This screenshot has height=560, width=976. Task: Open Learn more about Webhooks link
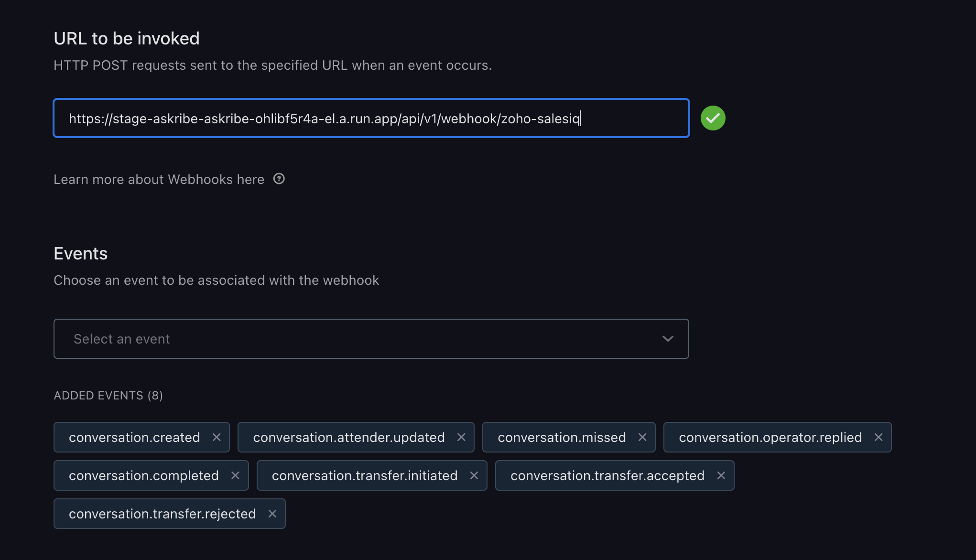tap(159, 179)
